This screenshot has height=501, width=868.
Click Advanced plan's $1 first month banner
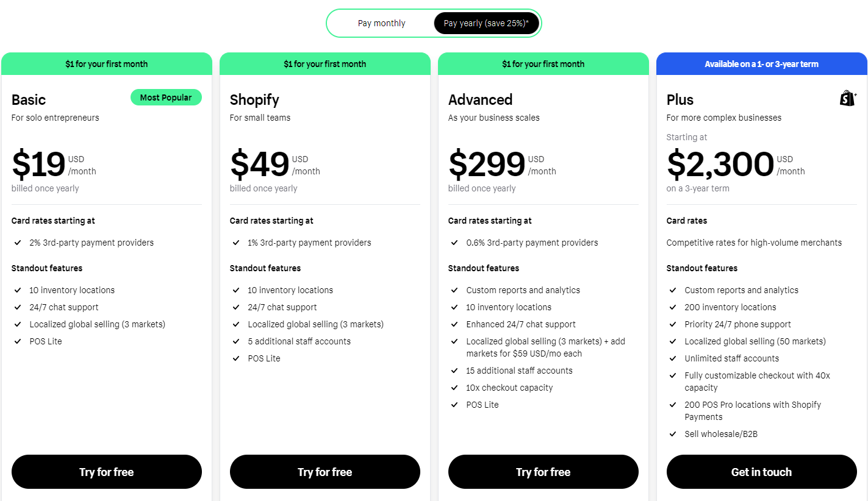click(543, 64)
